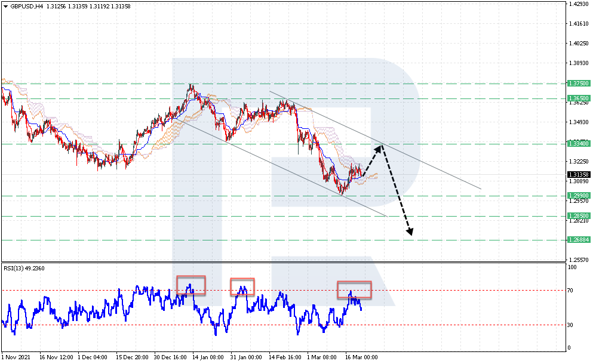Click the 1.26884 lowest target label
This screenshot has height=364, width=593.
580,240
